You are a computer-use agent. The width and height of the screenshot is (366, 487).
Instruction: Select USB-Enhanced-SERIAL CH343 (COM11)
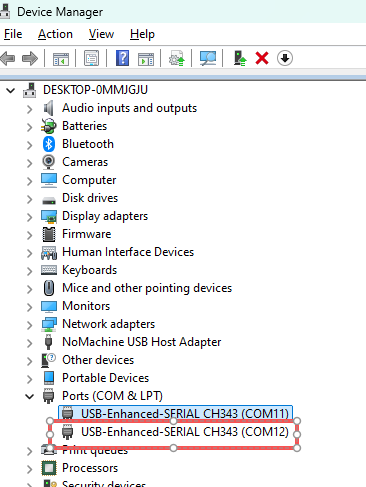(x=175, y=414)
